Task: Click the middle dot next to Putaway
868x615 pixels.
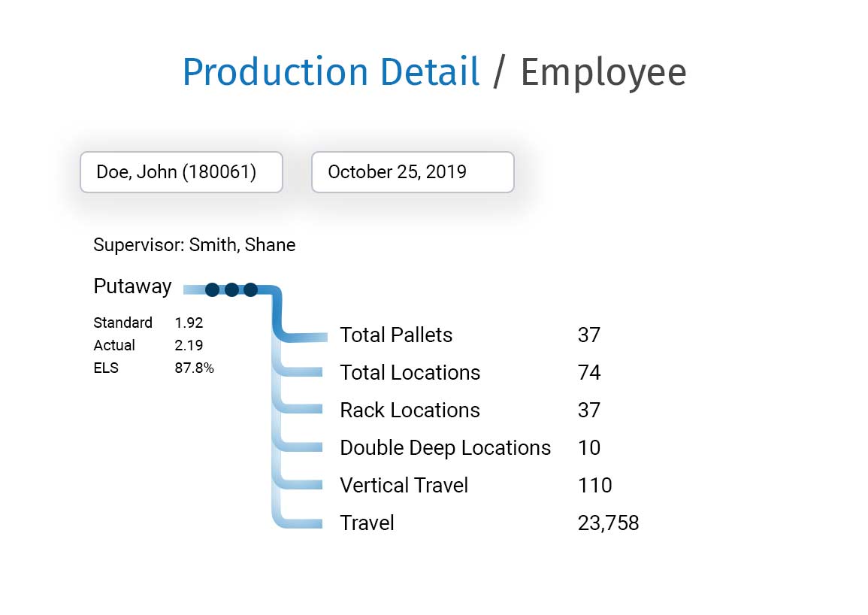Action: [x=231, y=289]
